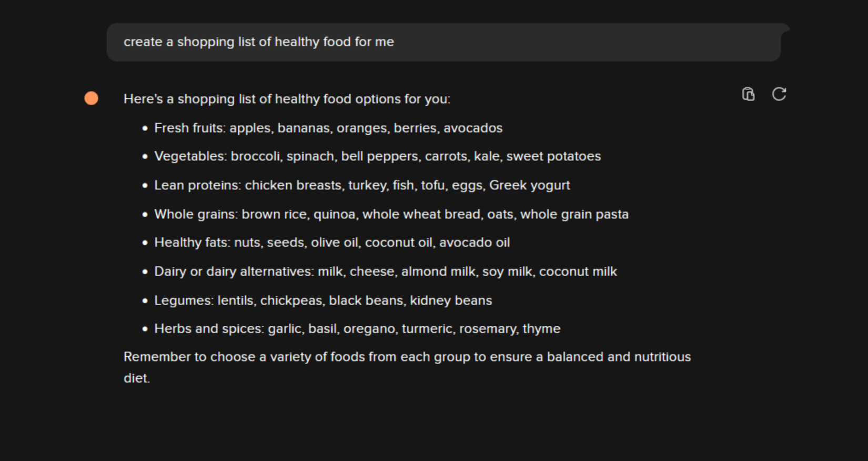Click "sweet potatoes" in the vegetables list

tap(553, 156)
